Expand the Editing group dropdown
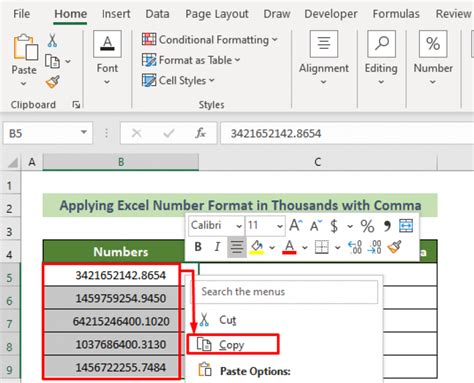Image resolution: width=474 pixels, height=383 pixels. tap(381, 82)
